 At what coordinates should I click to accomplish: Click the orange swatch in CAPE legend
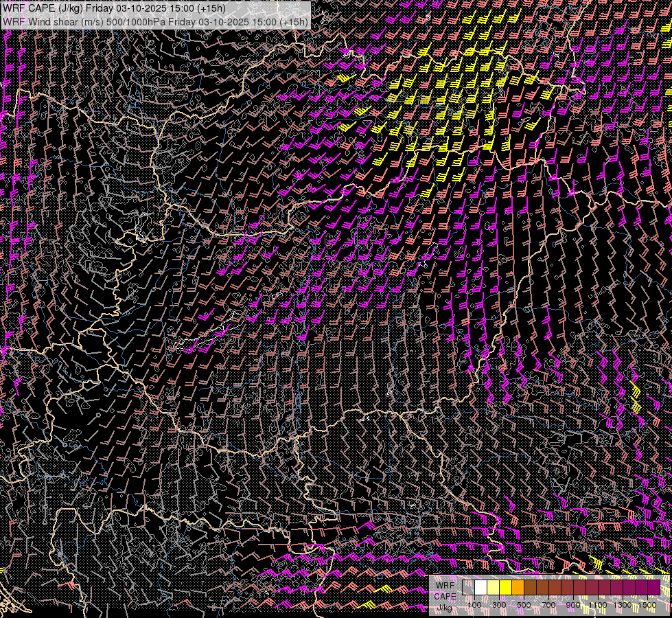[518, 588]
